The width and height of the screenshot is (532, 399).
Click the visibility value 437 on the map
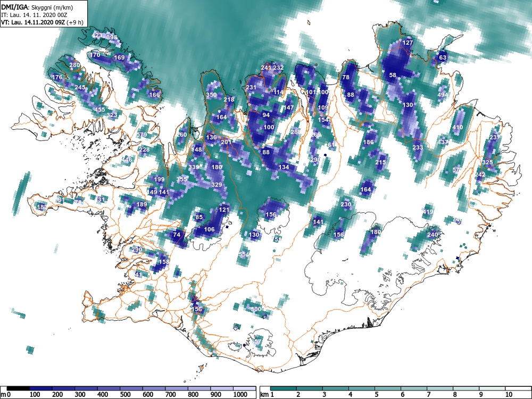(443, 142)
